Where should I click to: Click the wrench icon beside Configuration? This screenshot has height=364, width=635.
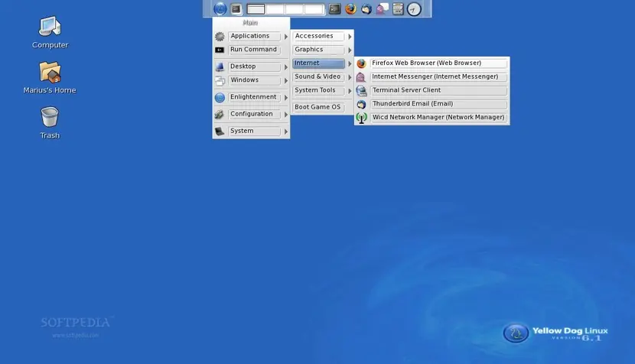[220, 115]
